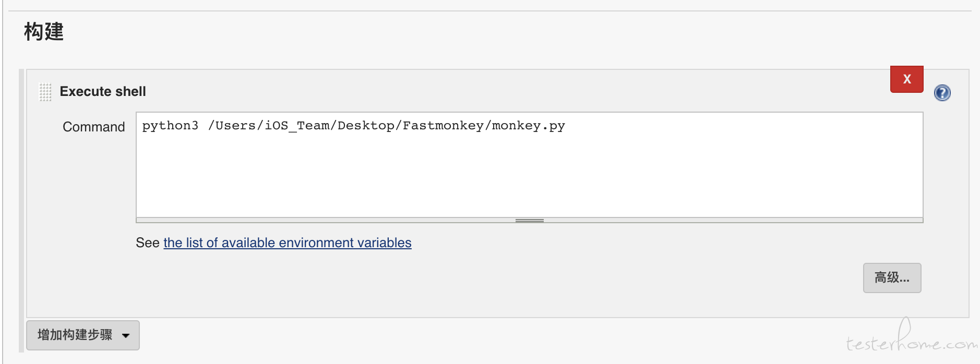
Task: Click the 高级... advanced button
Action: 892,278
